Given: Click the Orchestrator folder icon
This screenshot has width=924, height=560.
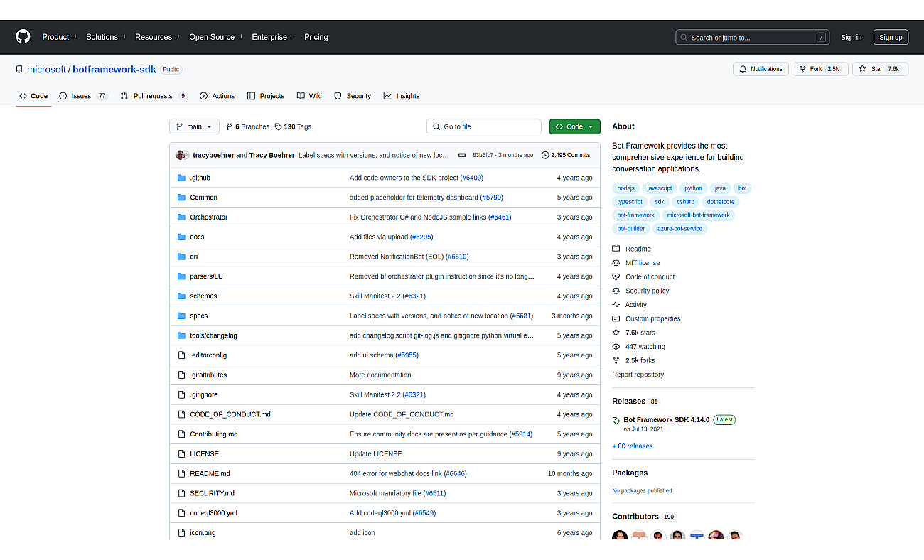Looking at the screenshot, I should (181, 217).
